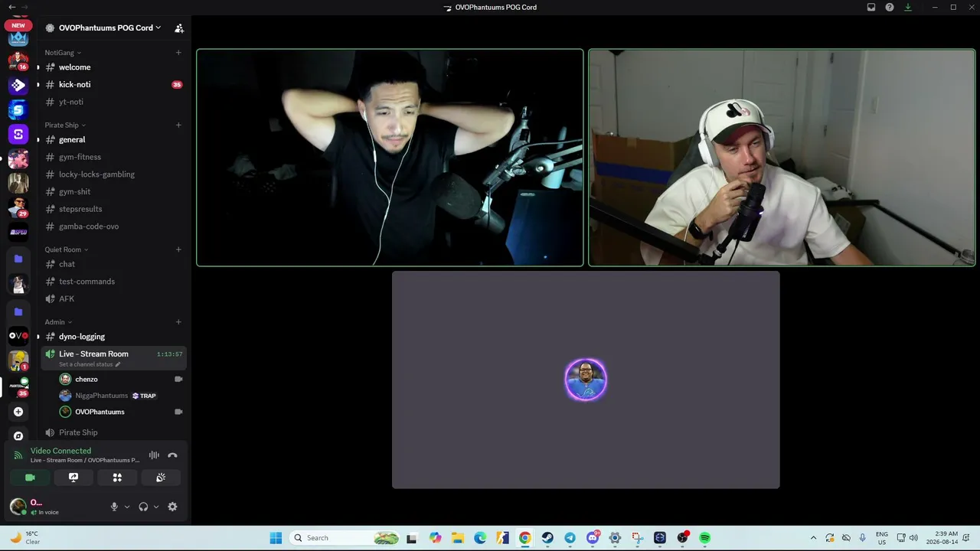The width and height of the screenshot is (980, 551).
Task: Open Windows Start menu
Action: pyautogui.click(x=276, y=538)
